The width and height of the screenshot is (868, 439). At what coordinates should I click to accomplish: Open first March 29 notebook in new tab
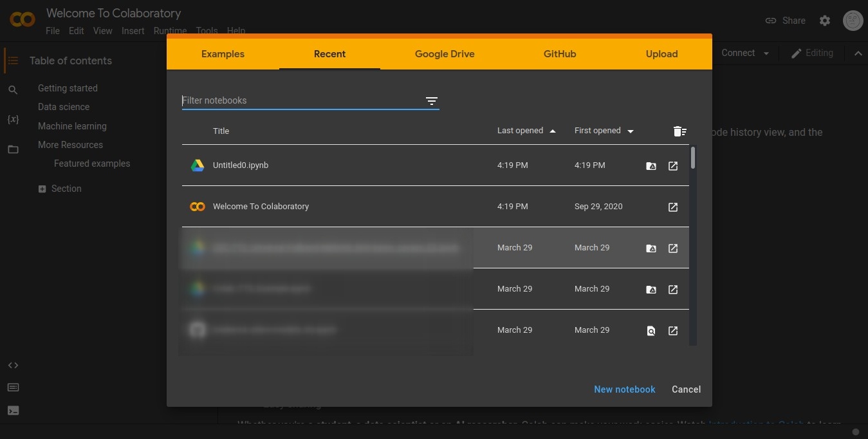pos(673,248)
